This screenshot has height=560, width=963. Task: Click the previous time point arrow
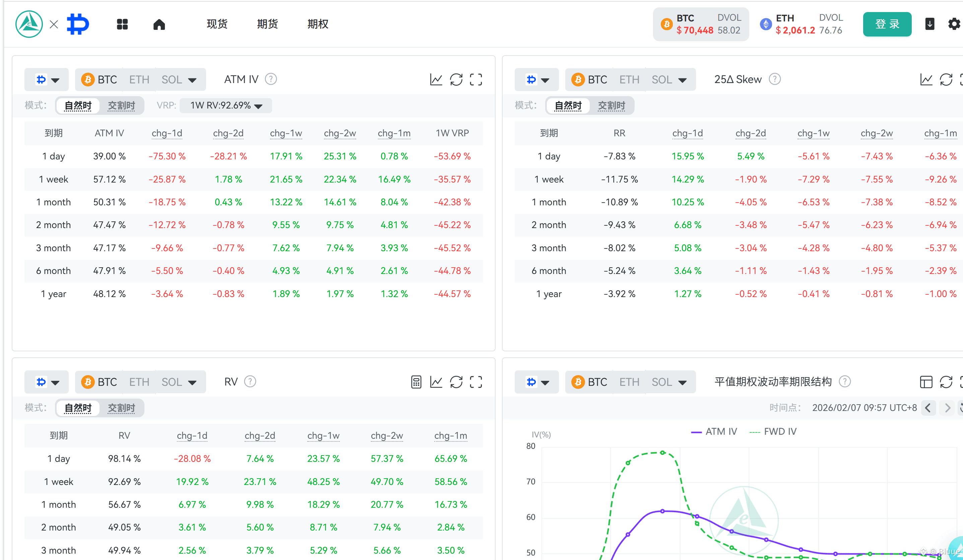tap(928, 408)
